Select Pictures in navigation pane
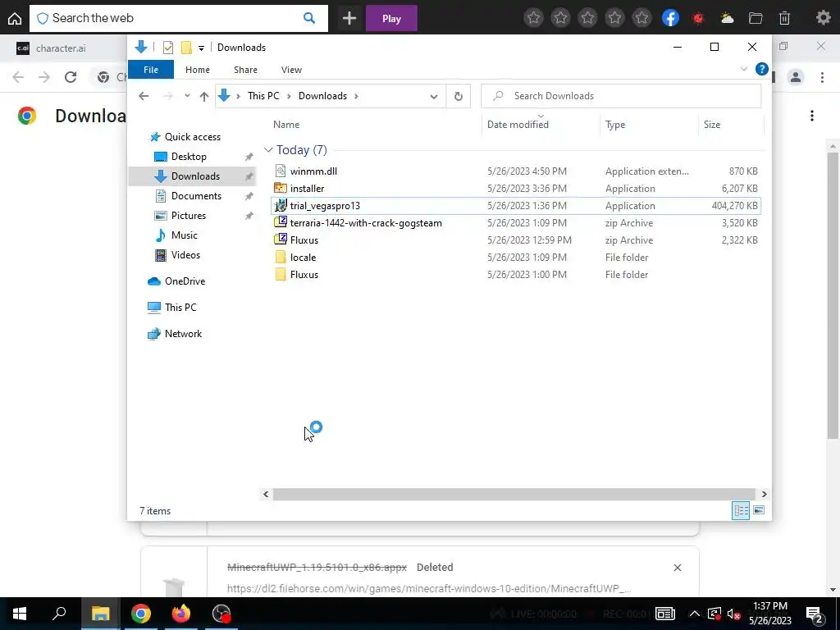Viewport: 840px width, 630px height. click(x=188, y=216)
